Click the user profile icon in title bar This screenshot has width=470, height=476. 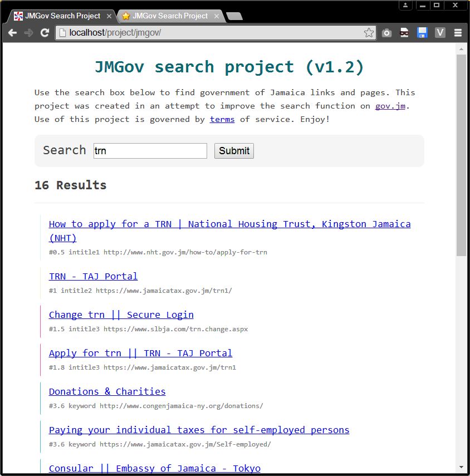[405, 5]
